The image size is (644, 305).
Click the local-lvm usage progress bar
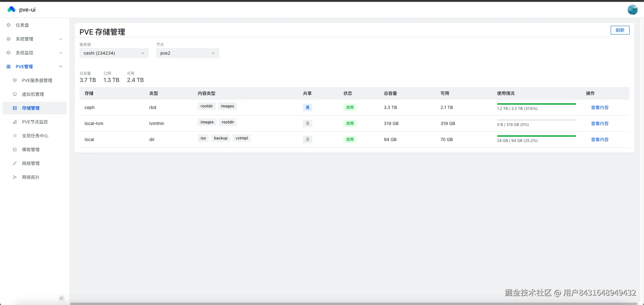tap(536, 120)
